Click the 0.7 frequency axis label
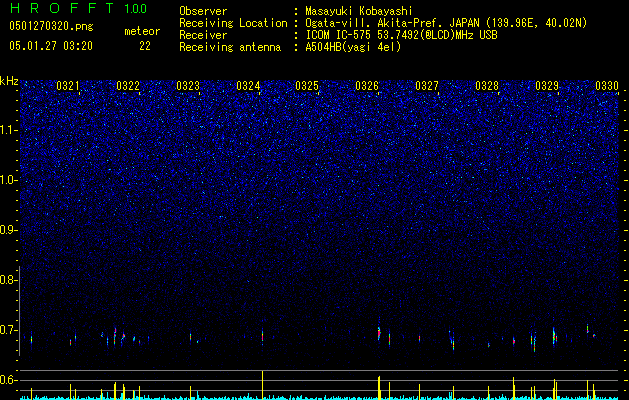This screenshot has height=400, width=629. coord(8,330)
